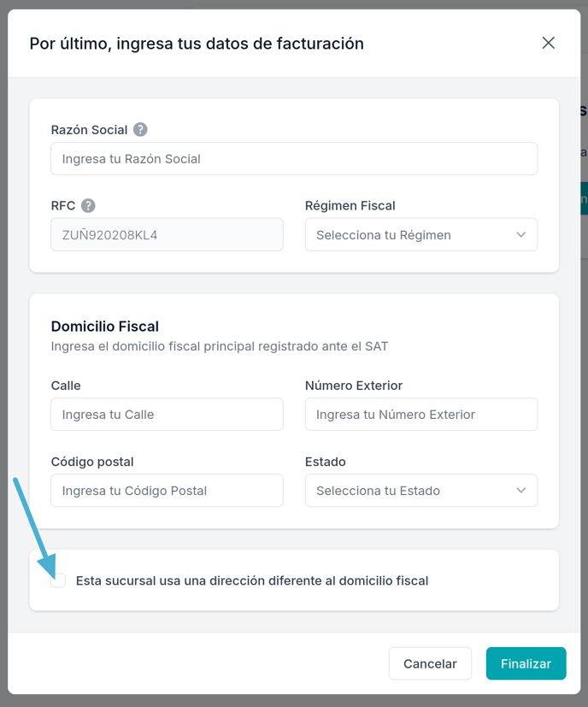
Task: Open the 'Selecciona tu Régimen' dropdown
Action: click(x=421, y=234)
